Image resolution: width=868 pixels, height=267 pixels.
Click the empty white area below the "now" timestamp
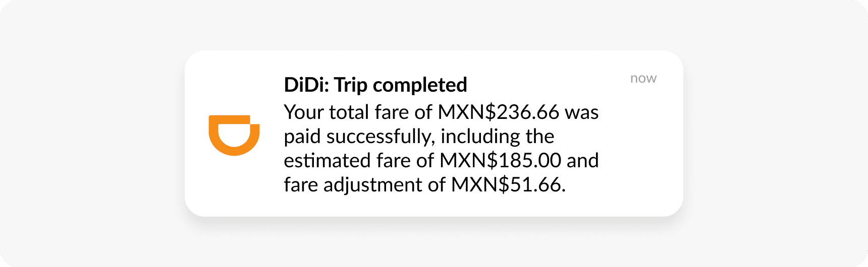pos(643,151)
